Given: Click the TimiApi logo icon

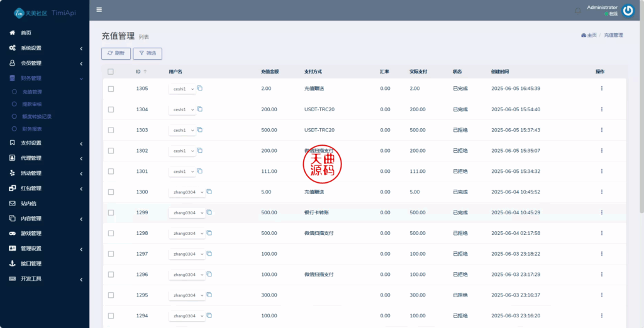Looking at the screenshot, I should (x=19, y=13).
